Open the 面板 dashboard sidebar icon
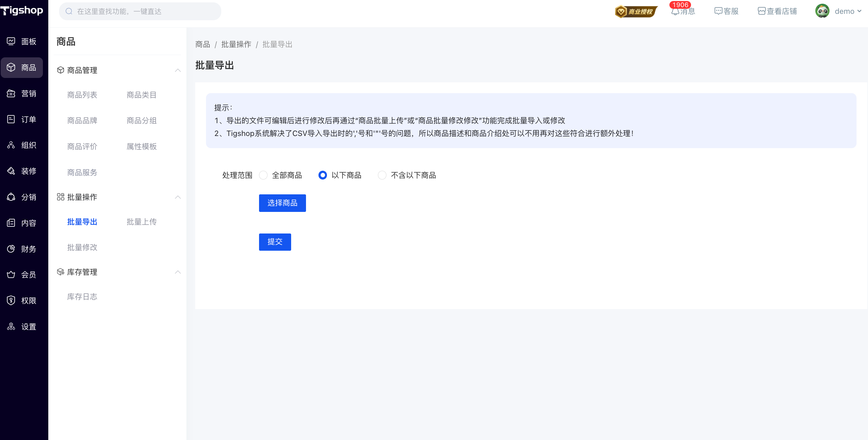The image size is (868, 440). tap(11, 41)
